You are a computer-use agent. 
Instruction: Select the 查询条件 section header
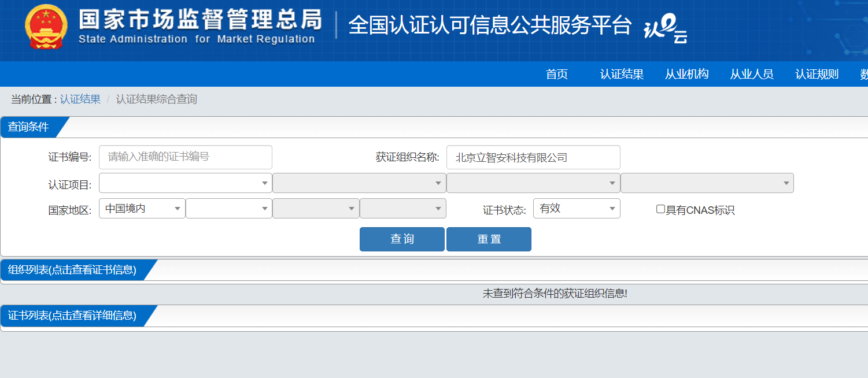pyautogui.click(x=28, y=127)
